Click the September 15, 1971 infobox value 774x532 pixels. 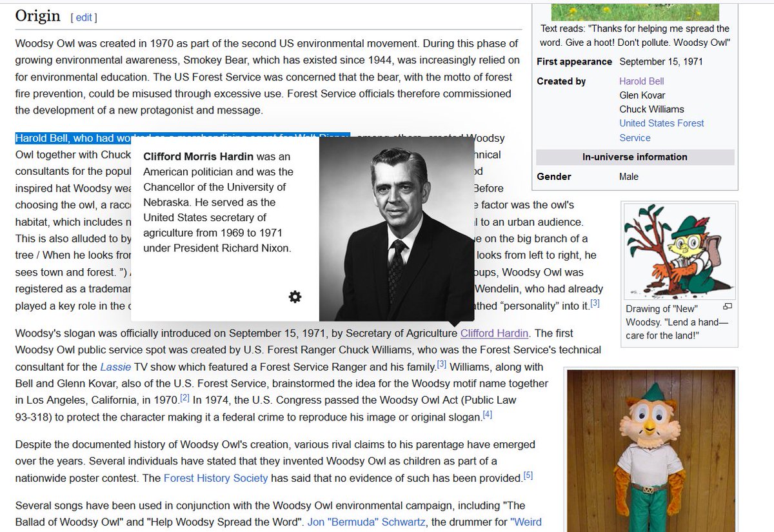tap(661, 62)
